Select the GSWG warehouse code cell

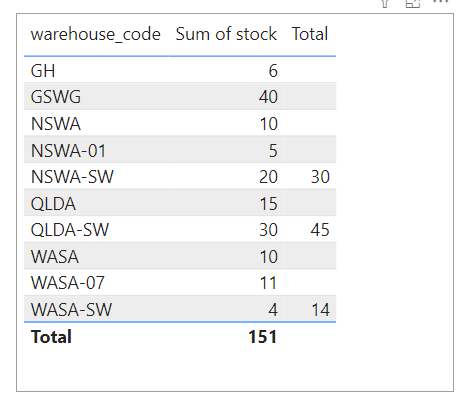click(x=56, y=97)
